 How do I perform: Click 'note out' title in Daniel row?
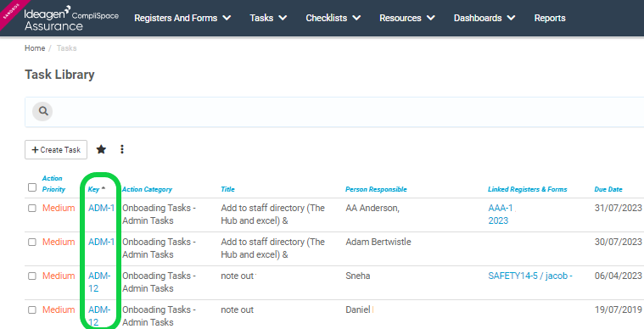pyautogui.click(x=238, y=309)
